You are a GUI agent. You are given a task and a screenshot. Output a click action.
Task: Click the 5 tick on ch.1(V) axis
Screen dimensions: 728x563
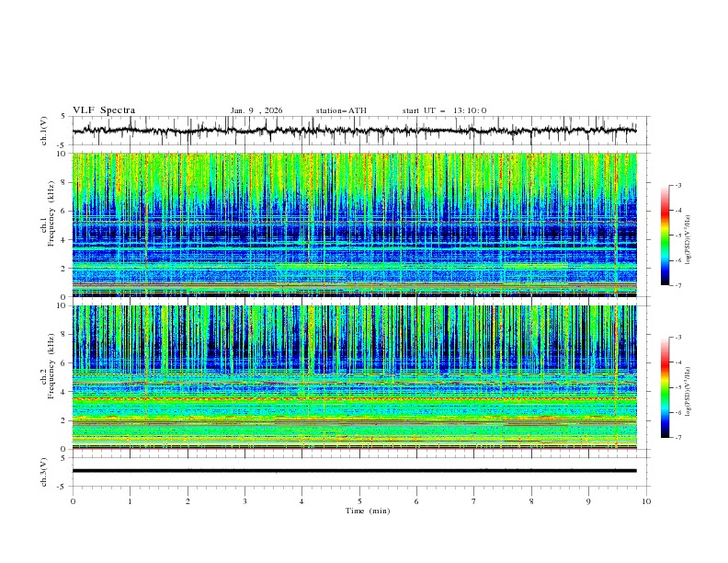point(65,117)
